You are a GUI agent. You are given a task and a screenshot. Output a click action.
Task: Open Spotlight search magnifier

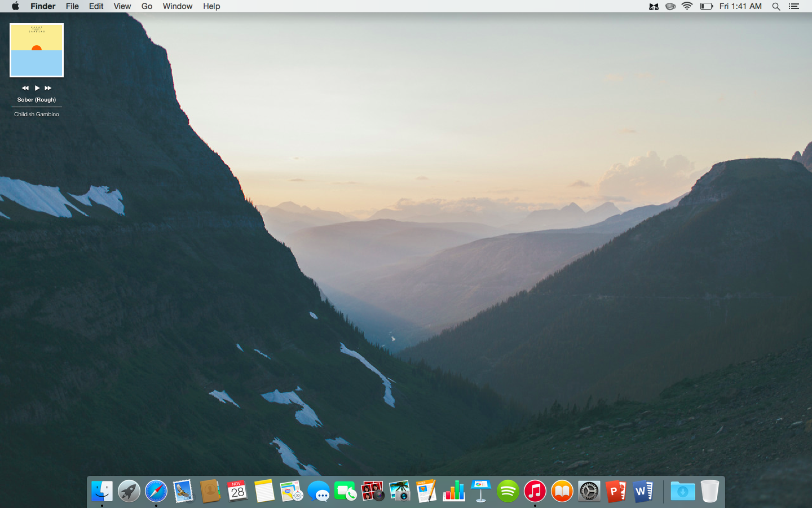pyautogui.click(x=776, y=6)
